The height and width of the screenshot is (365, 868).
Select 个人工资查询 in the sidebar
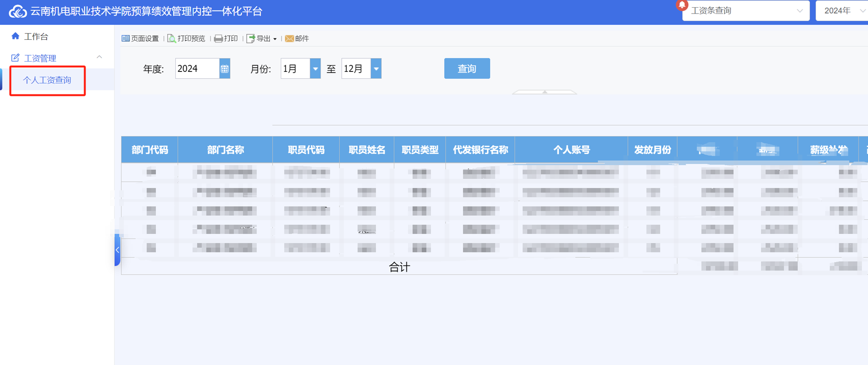47,81
